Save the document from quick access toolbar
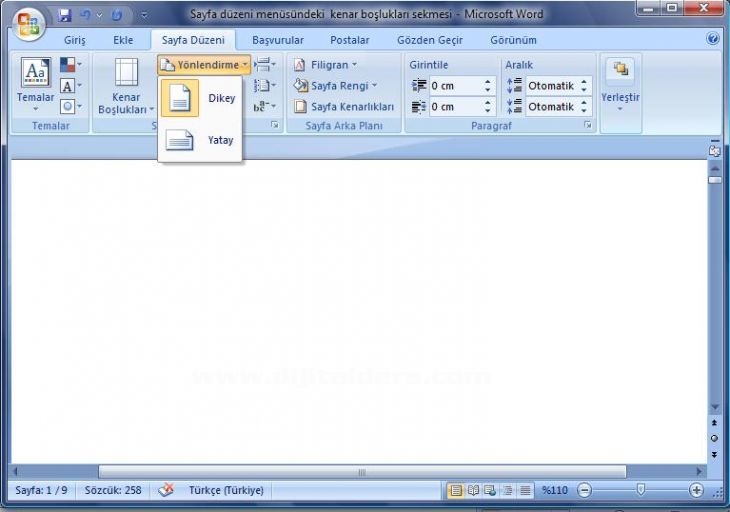 point(65,15)
